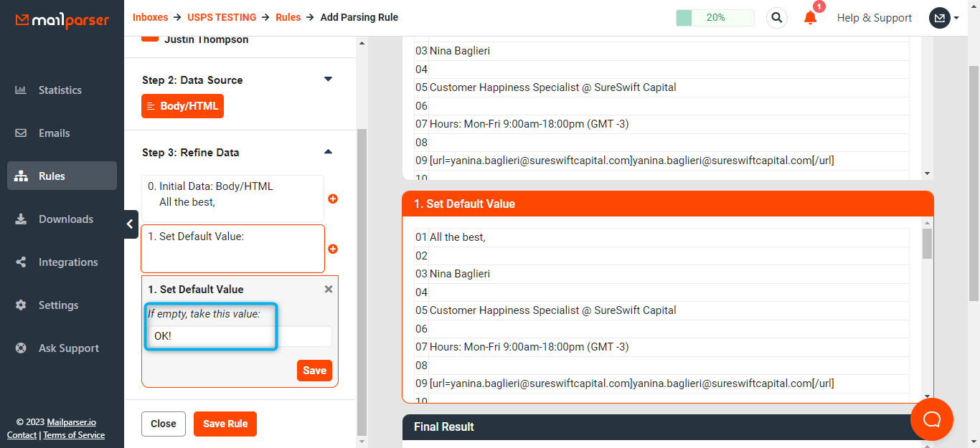
Task: Click the 20% usage progress bar
Action: (x=715, y=17)
